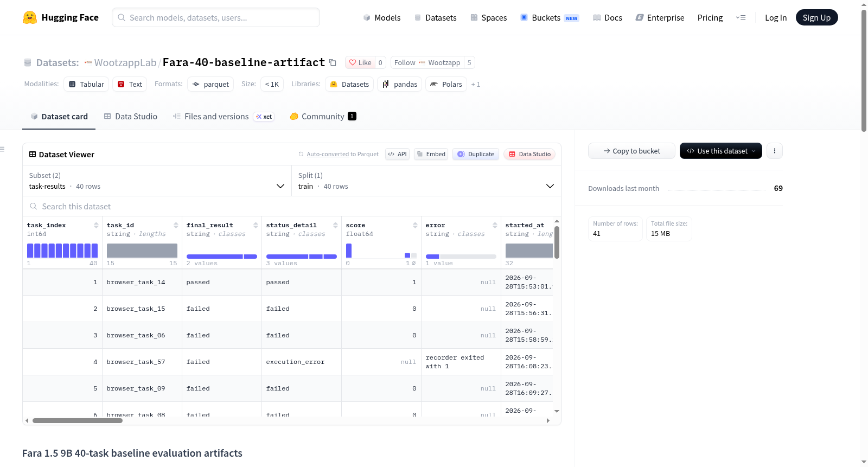Copy the dataset name icon
The width and height of the screenshot is (868, 467).
[x=333, y=62]
